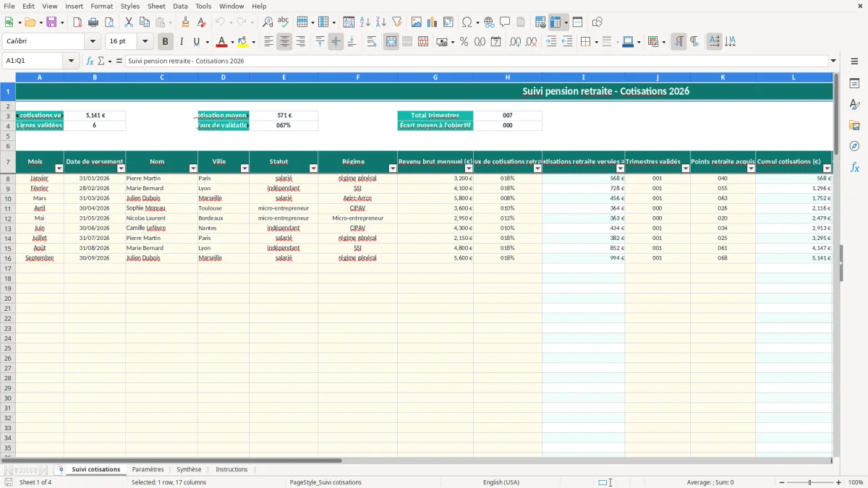868x488 pixels.
Task: Click the Copy icon
Action: [144, 22]
